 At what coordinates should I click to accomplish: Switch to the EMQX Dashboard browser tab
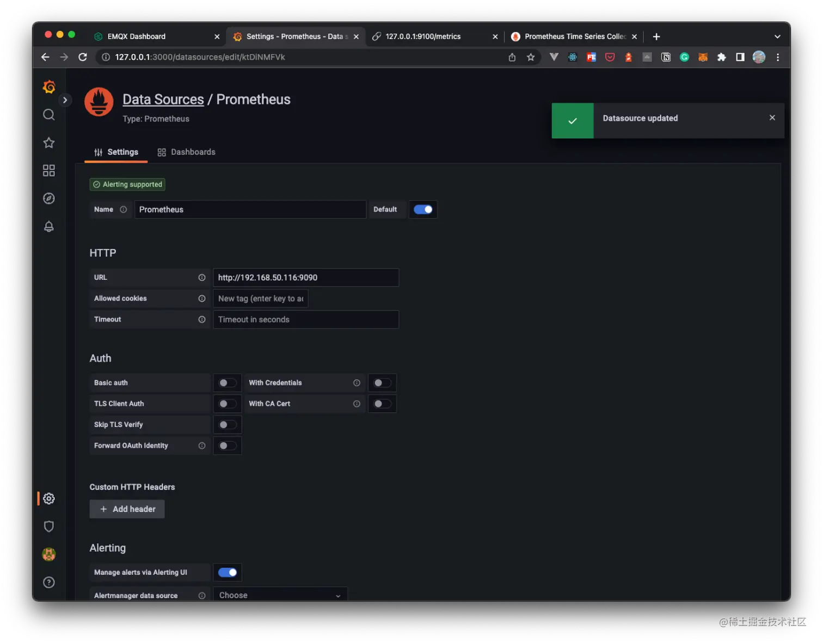[x=136, y=36]
